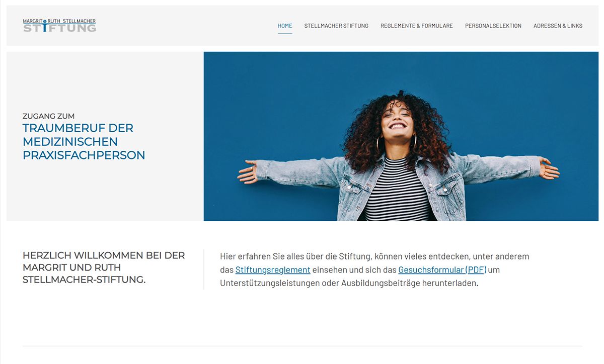Select the PERSONALSELEKTION menu item

[493, 26]
